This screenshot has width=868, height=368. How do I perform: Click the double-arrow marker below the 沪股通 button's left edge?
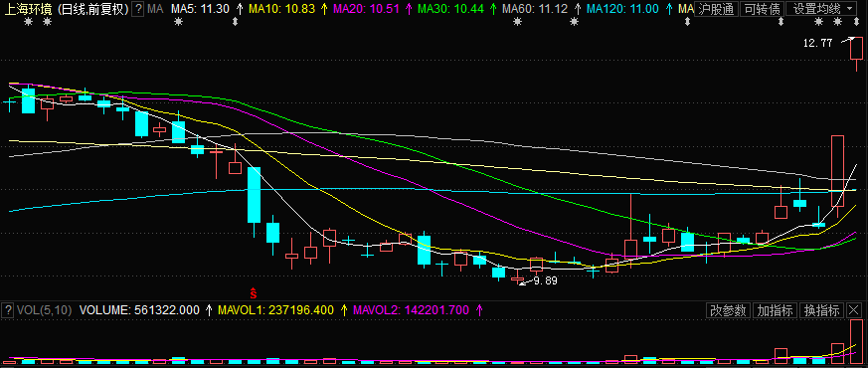tap(687, 22)
